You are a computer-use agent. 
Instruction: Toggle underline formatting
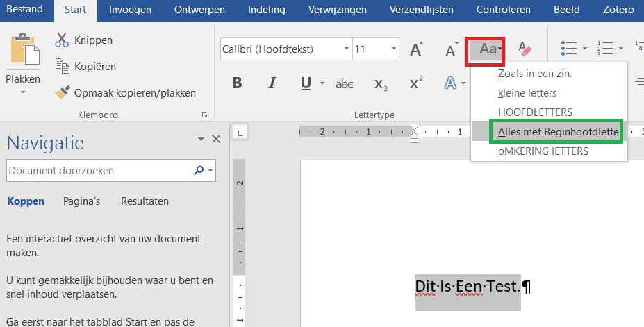[x=306, y=83]
